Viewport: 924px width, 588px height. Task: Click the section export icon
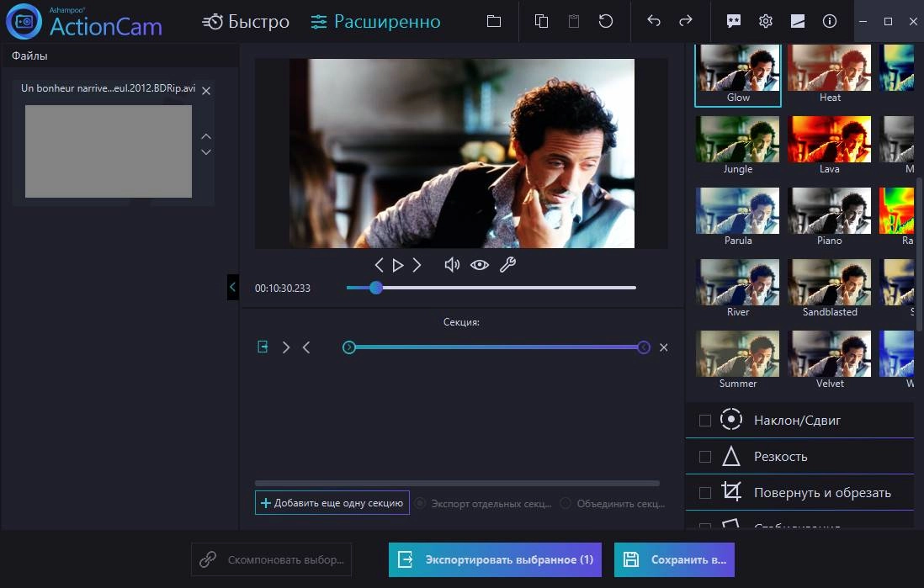coord(263,347)
